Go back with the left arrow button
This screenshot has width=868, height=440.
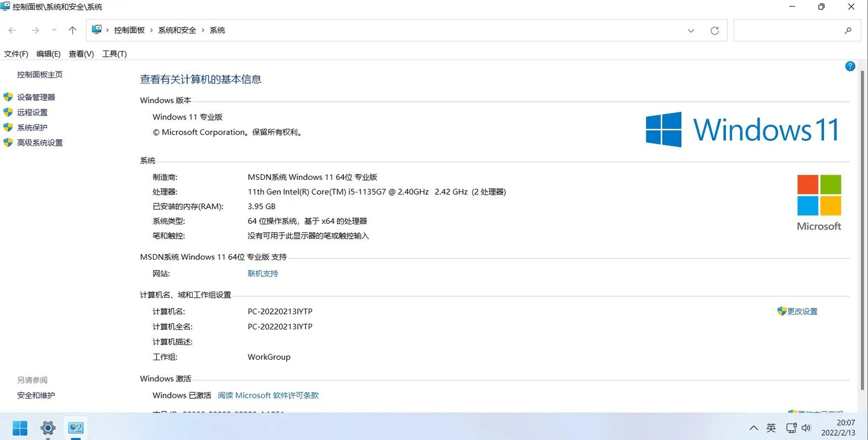(12, 30)
